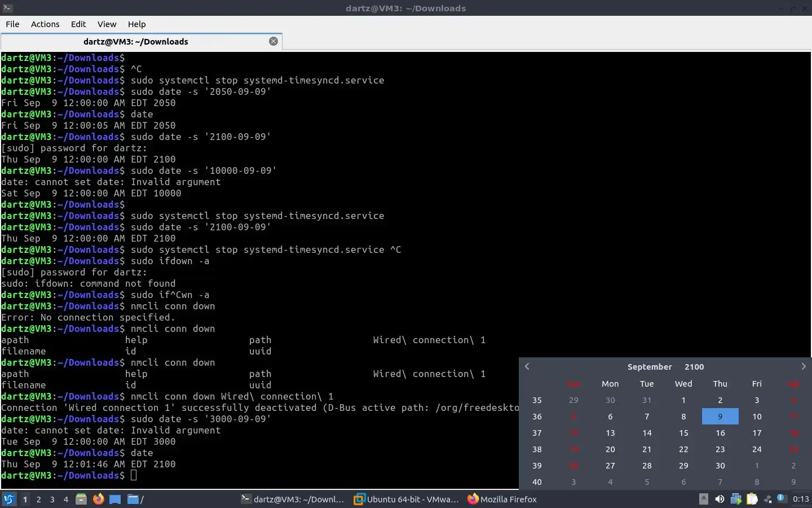The width and height of the screenshot is (812, 508).
Task: Open the Actions menu
Action: pyautogui.click(x=45, y=24)
